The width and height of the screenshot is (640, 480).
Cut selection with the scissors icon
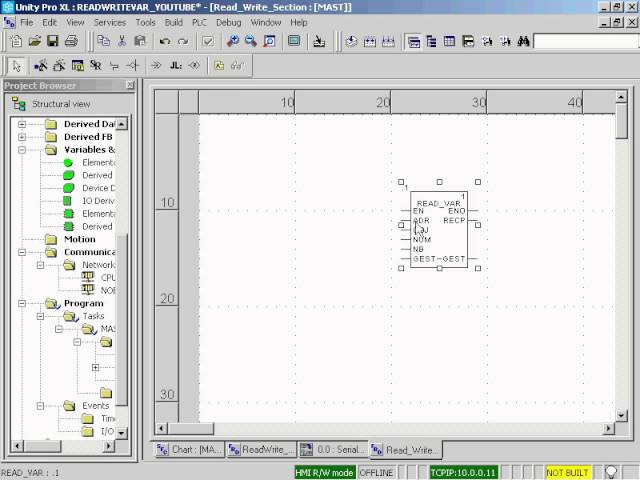pyautogui.click(x=122, y=41)
